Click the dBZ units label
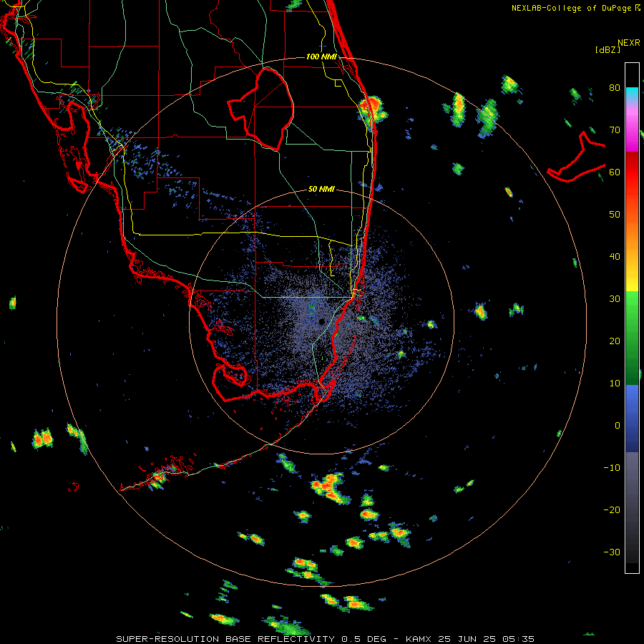644x644 pixels. point(608,49)
